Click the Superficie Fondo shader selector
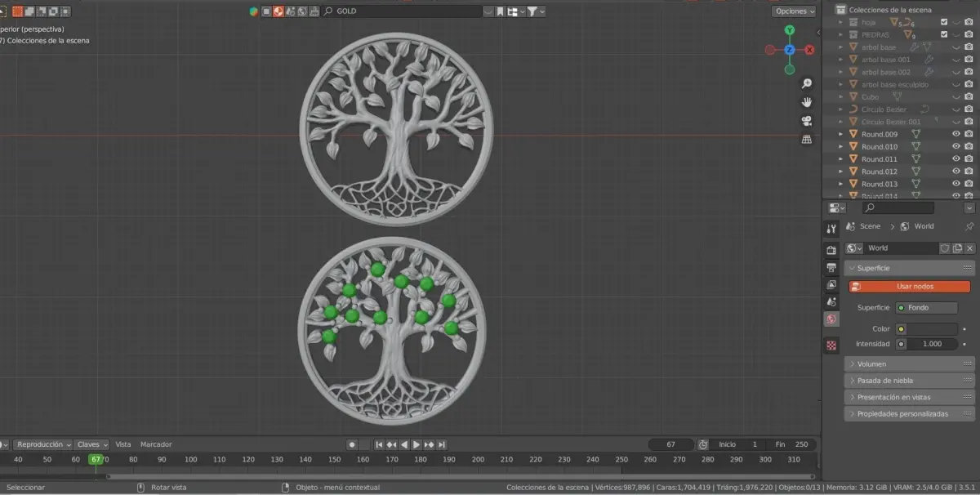 (x=927, y=308)
